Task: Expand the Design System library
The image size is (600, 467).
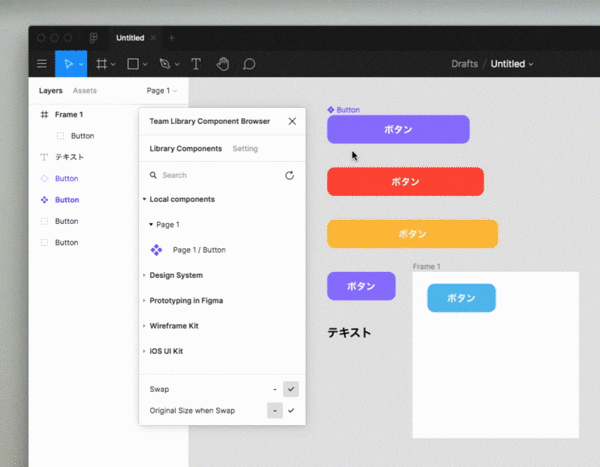Action: pyautogui.click(x=144, y=275)
